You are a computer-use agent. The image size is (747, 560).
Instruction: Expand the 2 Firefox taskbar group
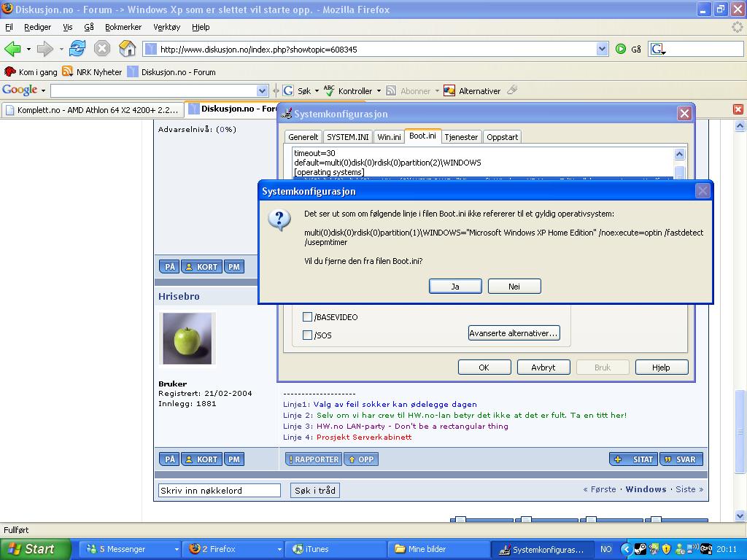point(279,549)
